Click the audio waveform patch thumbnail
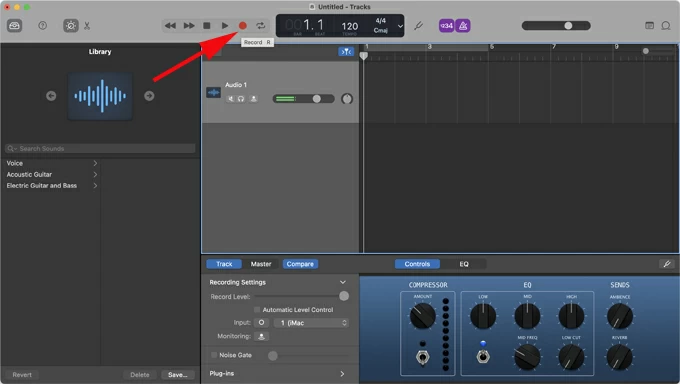The height and width of the screenshot is (384, 680). coord(100,96)
